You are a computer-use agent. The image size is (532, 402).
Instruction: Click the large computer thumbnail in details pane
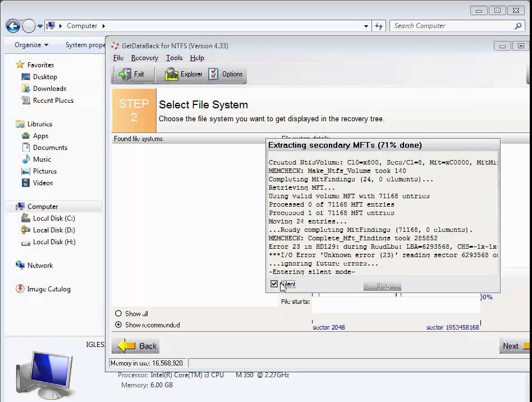(44, 375)
